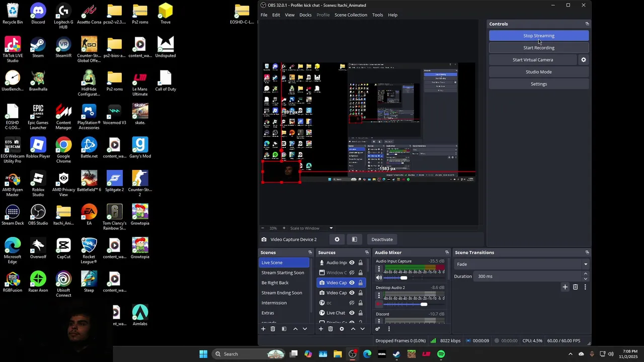Deactivate the Video Capture Device 2
The width and height of the screenshot is (644, 362).
(x=382, y=239)
